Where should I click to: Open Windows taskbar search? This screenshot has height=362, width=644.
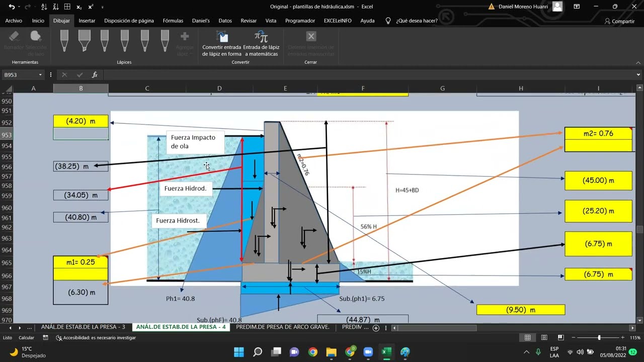(x=258, y=351)
